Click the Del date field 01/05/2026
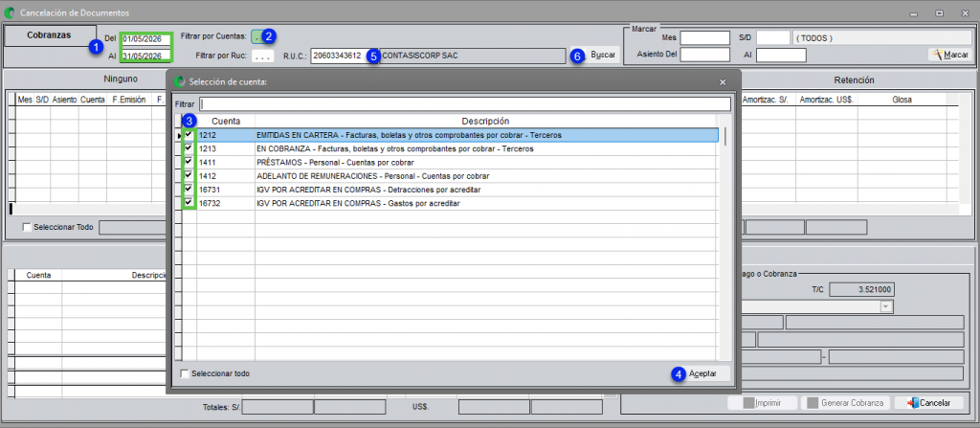Screen dimensions: 980x428 point(146,39)
